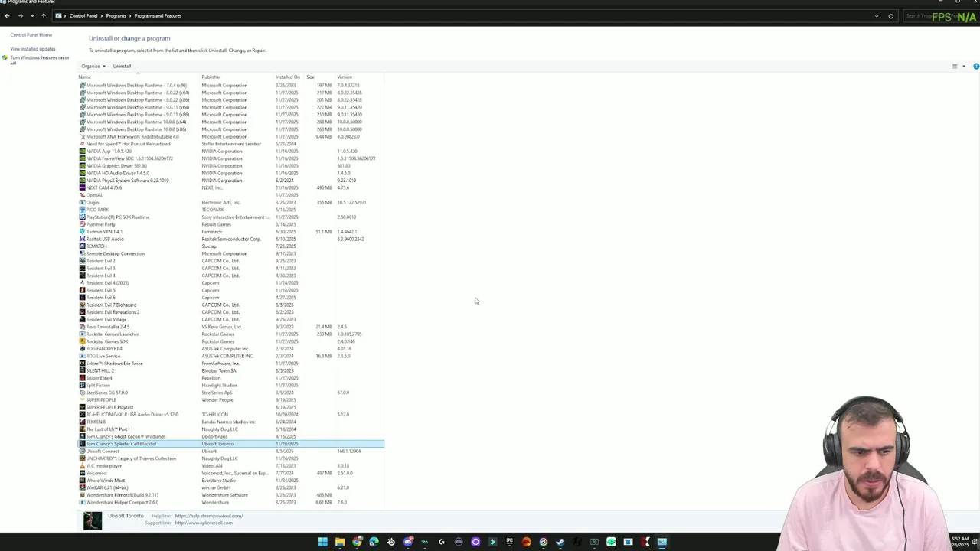Sort by the Version column header
Viewport: 980px width, 551px height.
345,77
